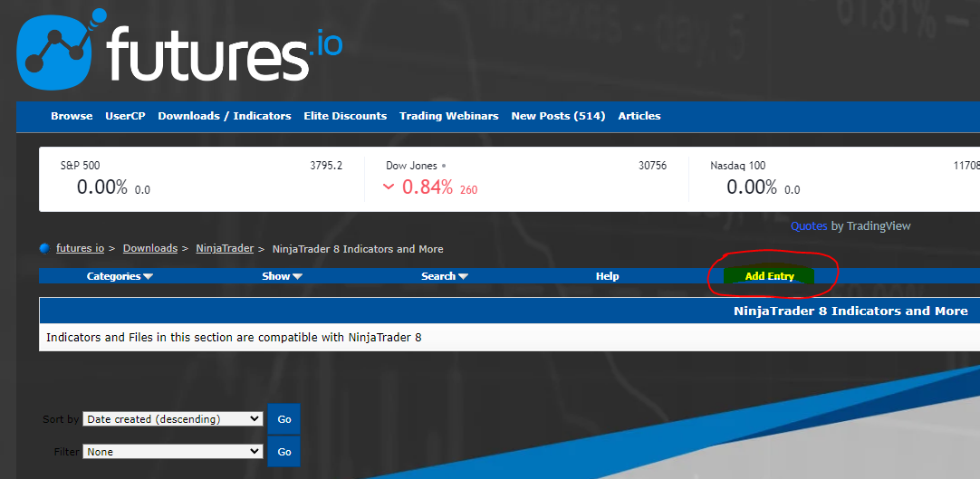Click the section description about NinjaTrader 8 compatibility
Image resolution: width=980 pixels, height=479 pixels.
(x=234, y=338)
